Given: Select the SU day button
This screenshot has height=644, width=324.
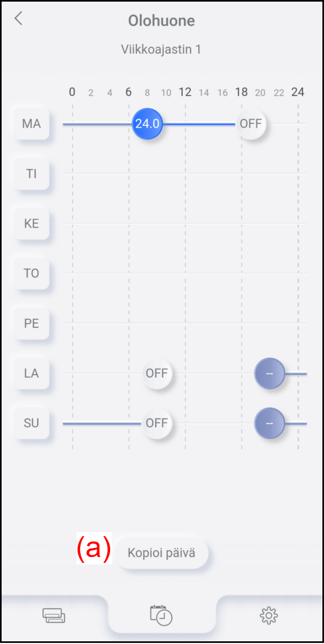Looking at the screenshot, I should 32,423.
